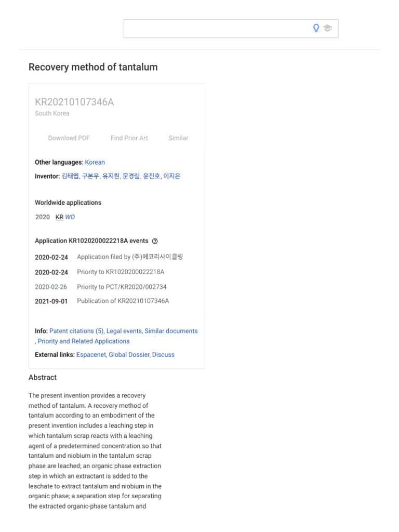
Task: Open the struck-through KR application link
Action: pos(59,217)
